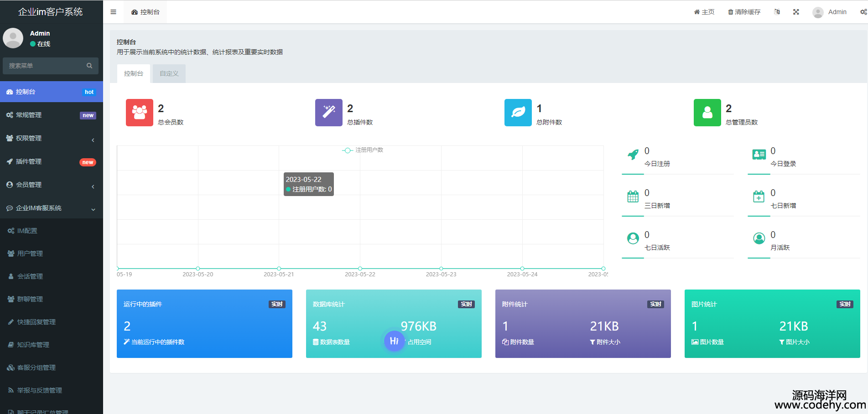Open 常规管理 sidebar menu

[52, 115]
